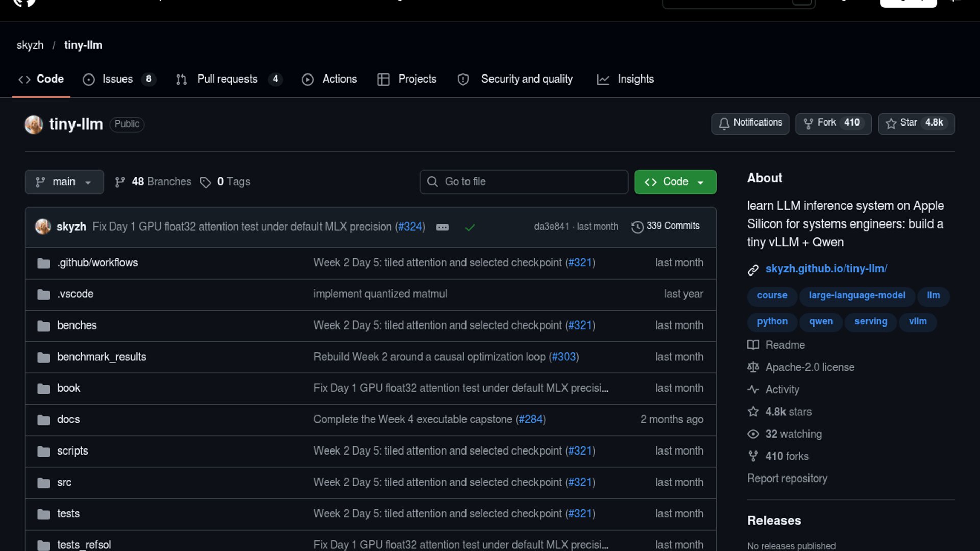Open the Insights tab

coord(625,79)
